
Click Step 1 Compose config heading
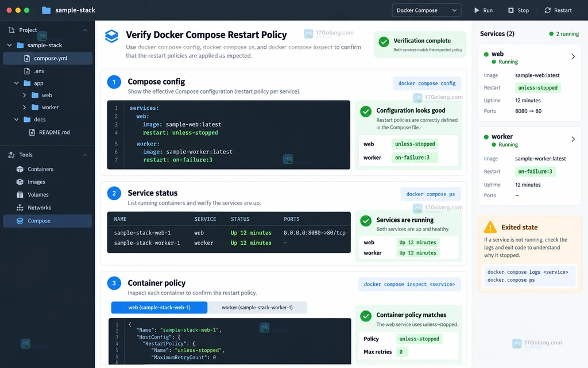(x=156, y=82)
